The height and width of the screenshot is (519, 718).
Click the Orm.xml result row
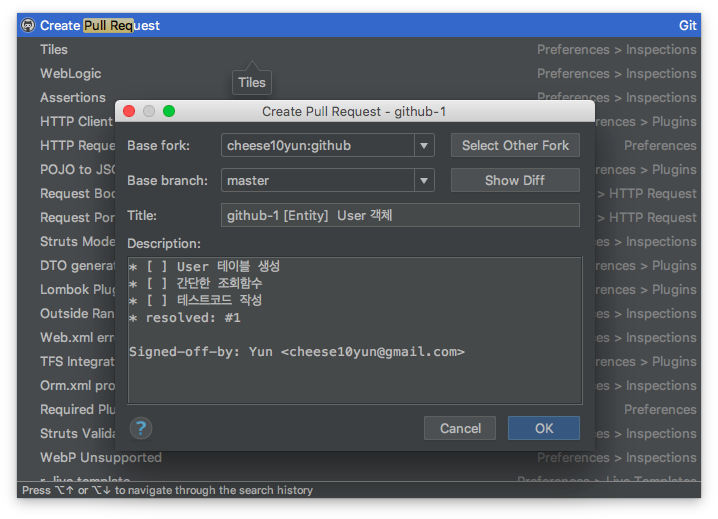pos(66,385)
